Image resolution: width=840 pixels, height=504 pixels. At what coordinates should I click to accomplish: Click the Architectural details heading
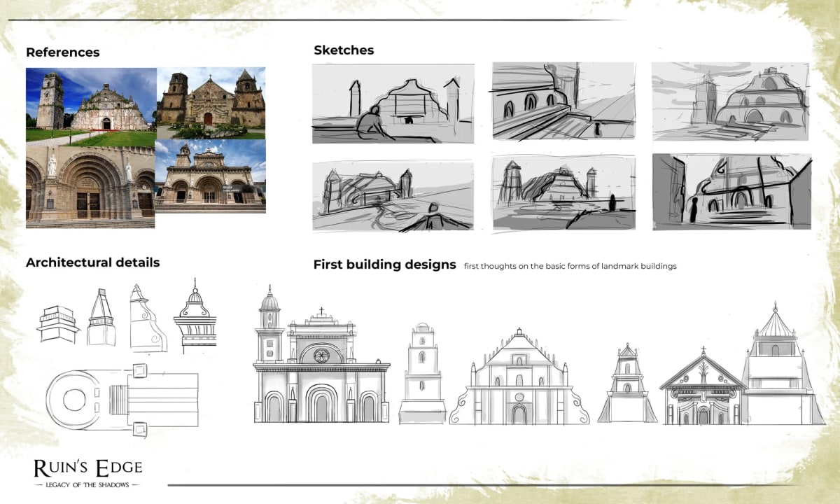[93, 262]
